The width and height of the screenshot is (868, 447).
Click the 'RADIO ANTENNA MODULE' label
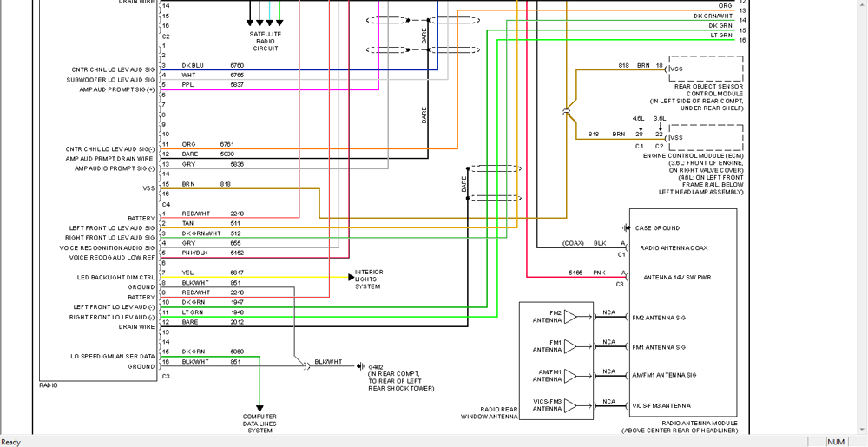tap(699, 424)
